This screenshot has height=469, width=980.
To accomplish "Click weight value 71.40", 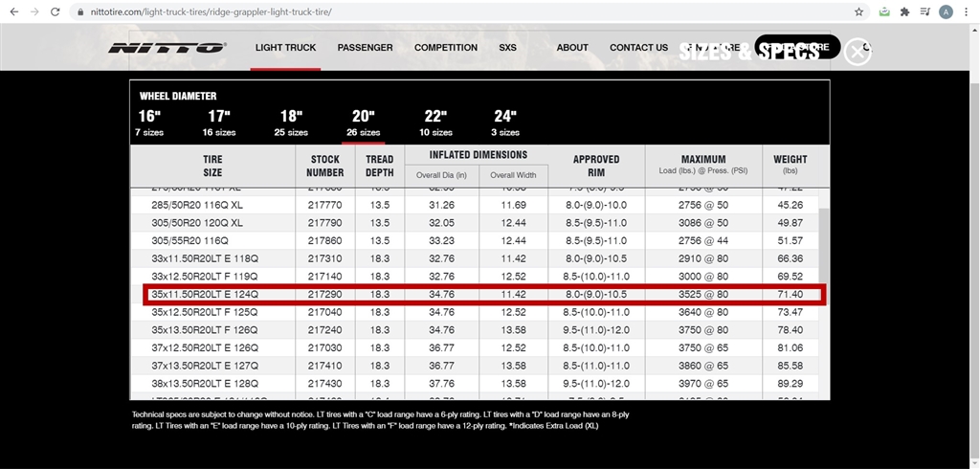I will click(x=790, y=294).
